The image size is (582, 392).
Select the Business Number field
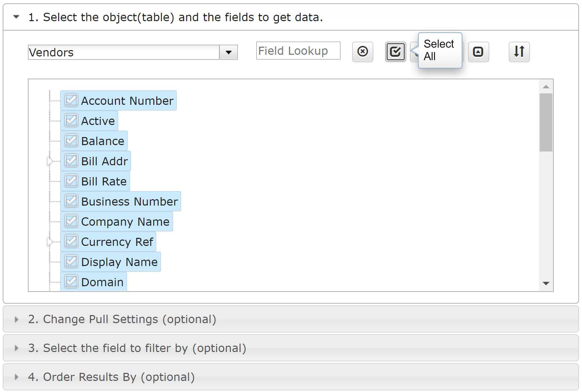(x=129, y=202)
